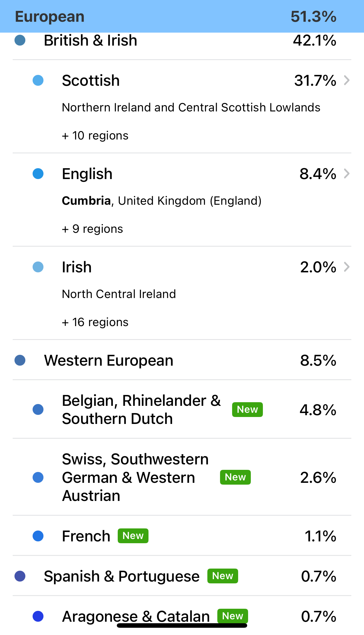Open the '+ 16 regions' Irish link
Image resolution: width=364 pixels, height=635 pixels.
[95, 322]
